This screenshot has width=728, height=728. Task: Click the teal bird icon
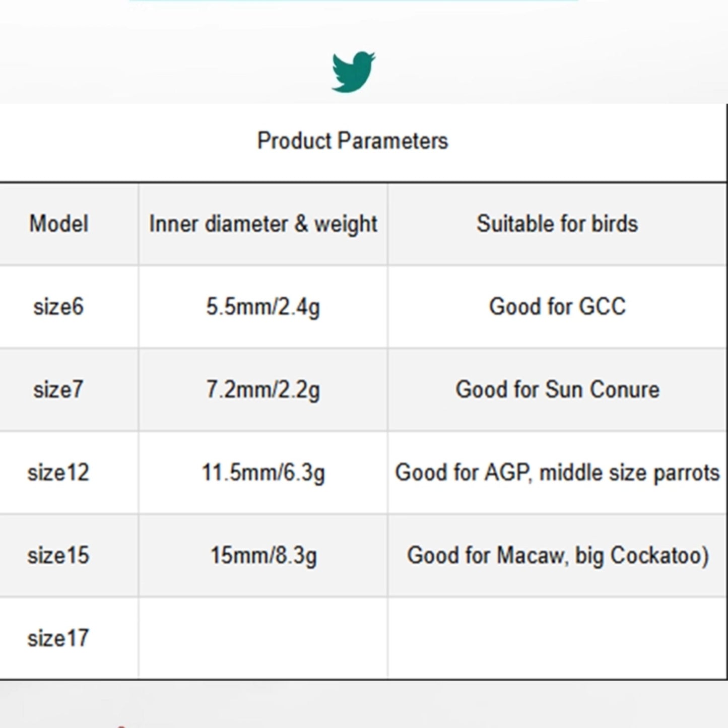click(353, 72)
